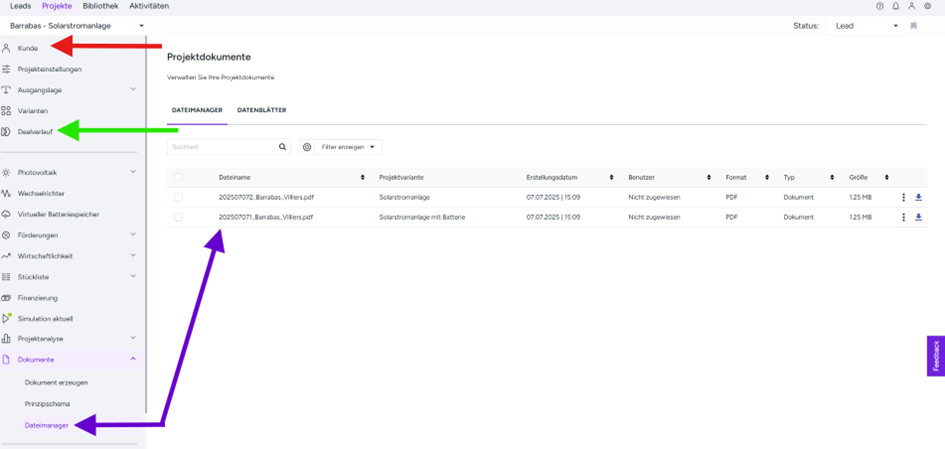
Task: Click into the Suchtext search field
Action: point(220,147)
